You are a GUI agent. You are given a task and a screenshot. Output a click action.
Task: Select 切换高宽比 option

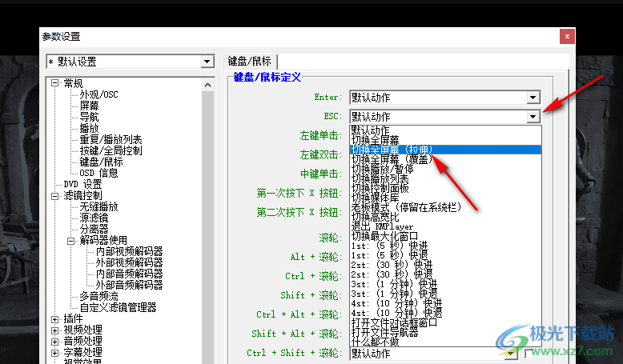coord(445,217)
